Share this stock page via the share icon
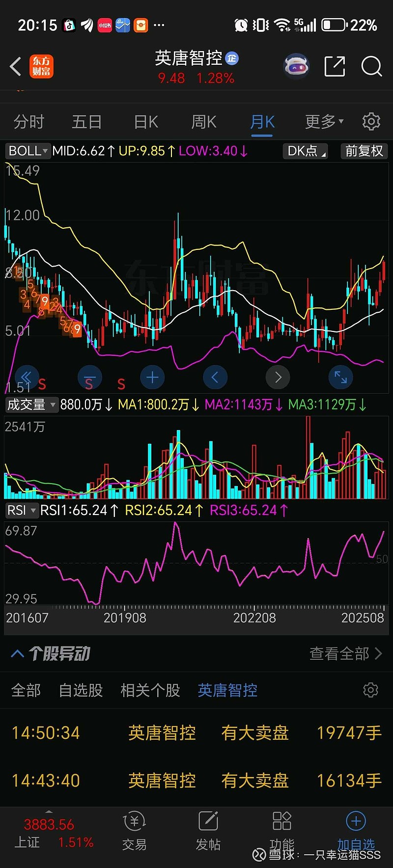This screenshot has height=868, width=393. click(335, 66)
